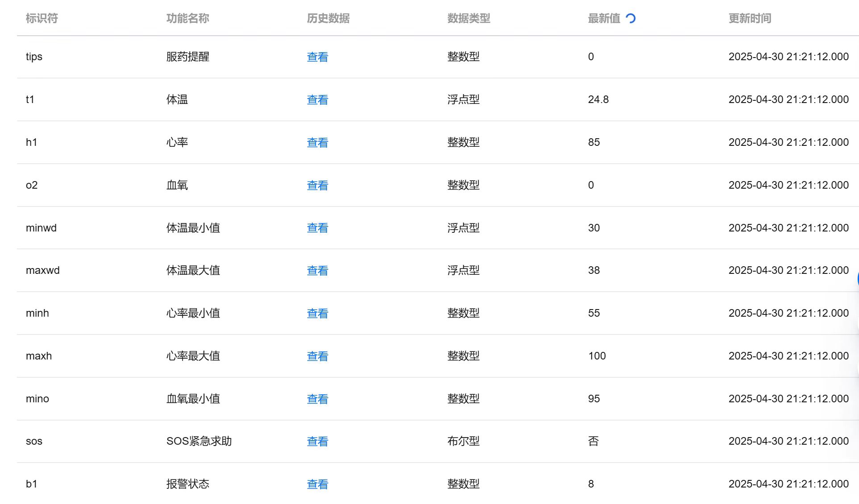The height and width of the screenshot is (504, 859).
Task: Open 查看 link for 体温最小值 minwd
Action: pyautogui.click(x=317, y=228)
